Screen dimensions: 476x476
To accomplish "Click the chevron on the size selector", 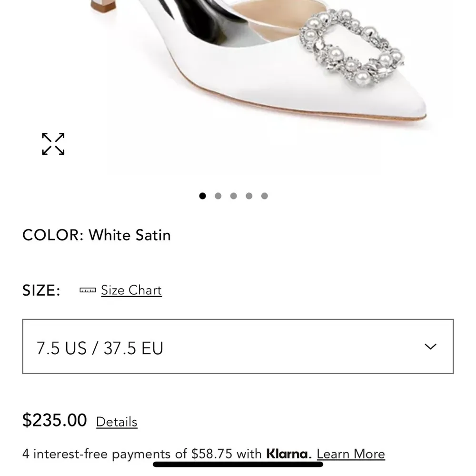I will click(x=430, y=347).
